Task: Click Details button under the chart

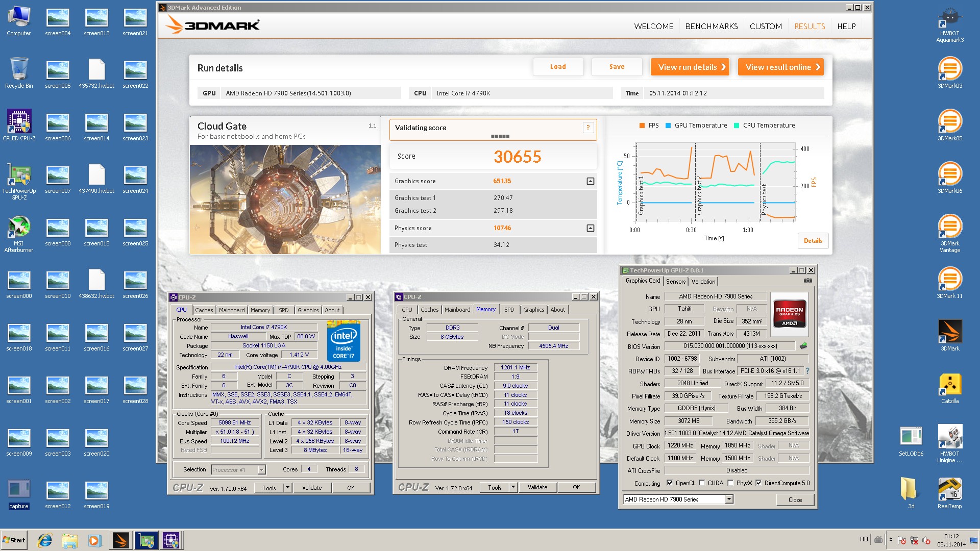Action: [813, 241]
